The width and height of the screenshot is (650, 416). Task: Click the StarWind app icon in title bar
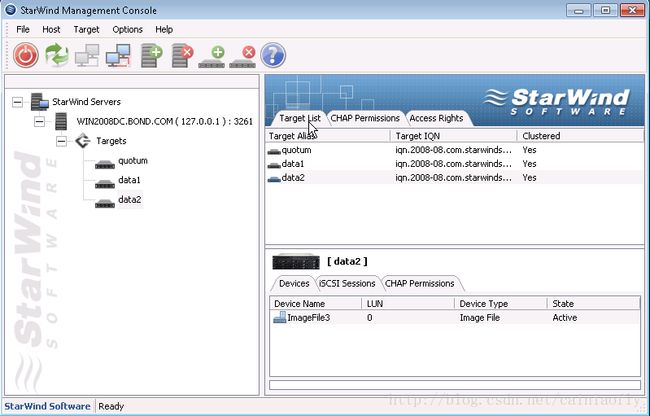(11, 10)
